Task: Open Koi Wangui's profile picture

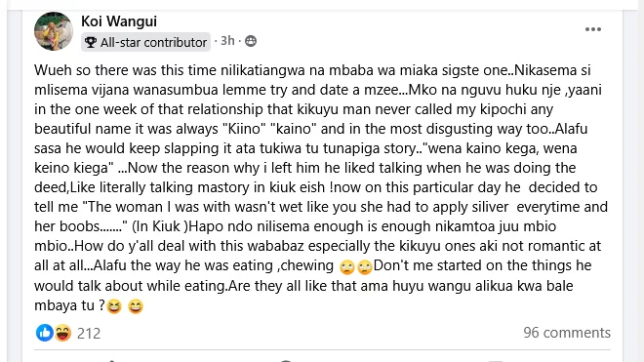Action: click(x=54, y=31)
